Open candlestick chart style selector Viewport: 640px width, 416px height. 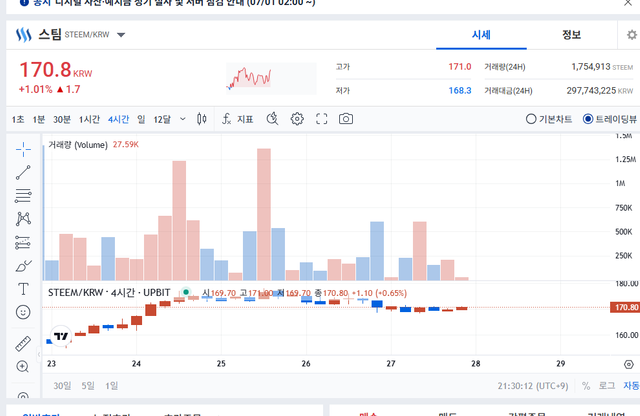(x=202, y=119)
